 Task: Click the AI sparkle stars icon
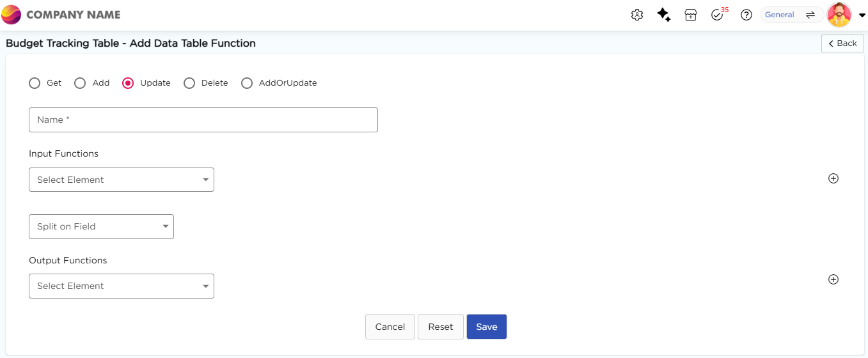click(x=664, y=15)
